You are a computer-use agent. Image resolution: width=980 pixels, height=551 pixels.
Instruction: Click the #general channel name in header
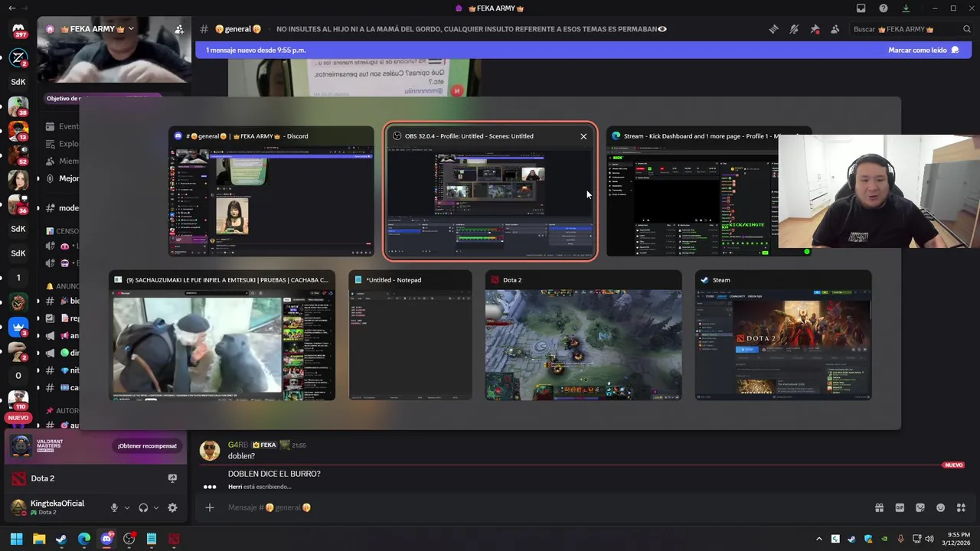pyautogui.click(x=238, y=29)
